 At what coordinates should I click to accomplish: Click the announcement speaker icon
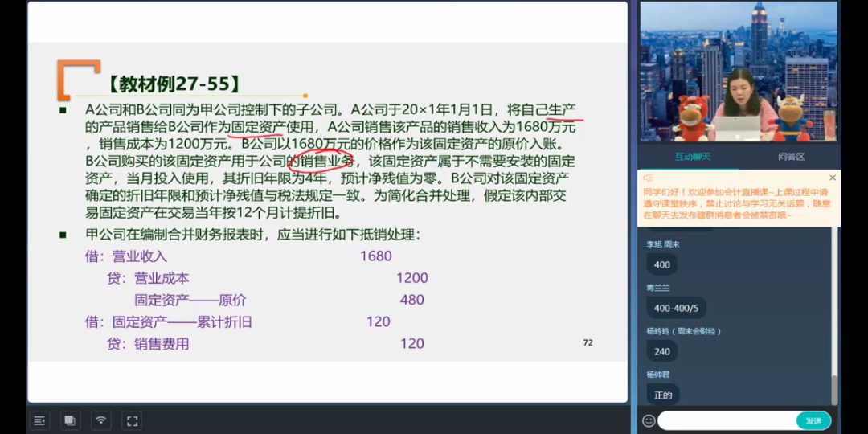[x=648, y=178]
